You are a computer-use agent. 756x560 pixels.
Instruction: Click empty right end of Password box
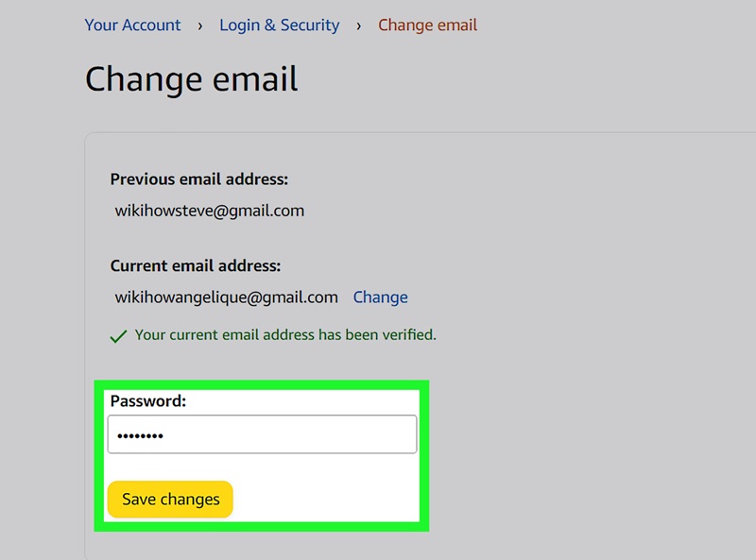378,434
